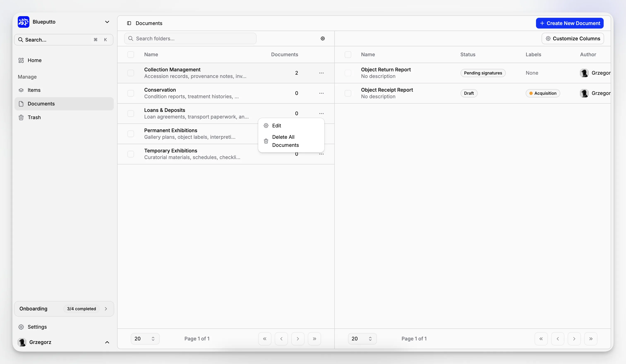This screenshot has width=626, height=364.
Task: Focus the global Search field in sidebar
Action: pos(64,40)
